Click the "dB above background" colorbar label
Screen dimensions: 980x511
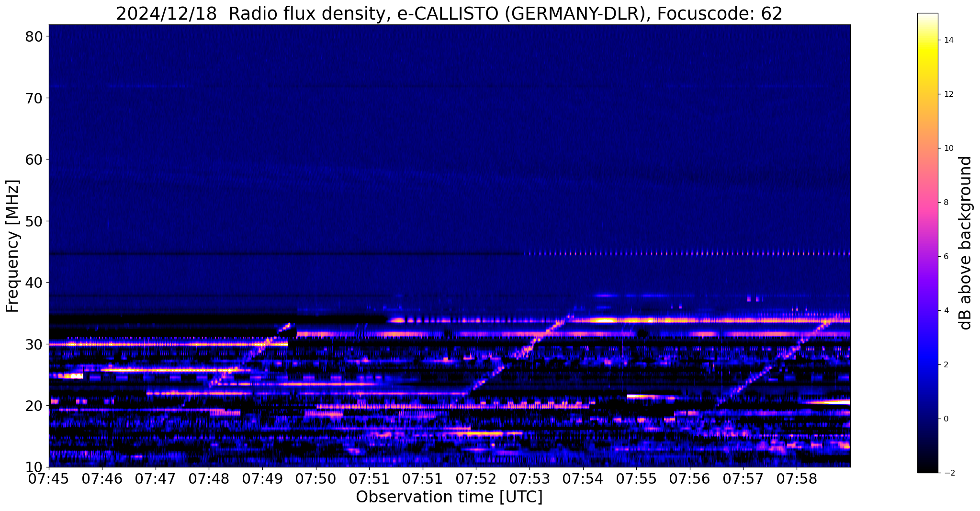click(x=966, y=243)
